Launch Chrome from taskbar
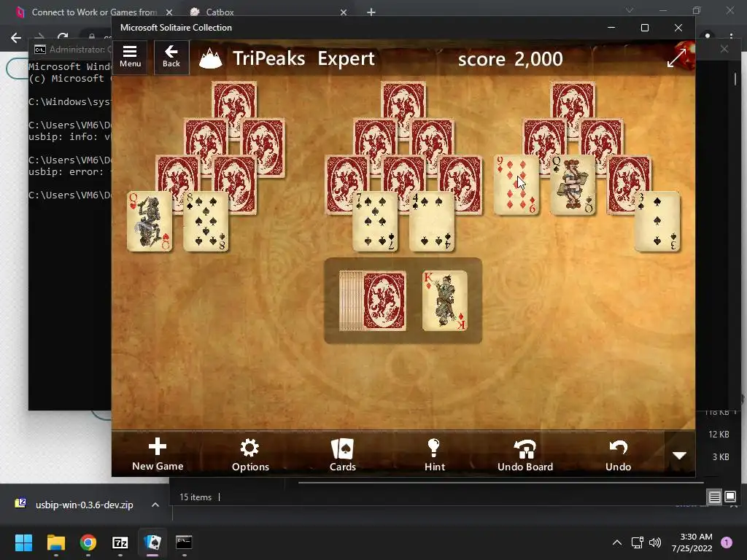The image size is (747, 560). (x=88, y=542)
